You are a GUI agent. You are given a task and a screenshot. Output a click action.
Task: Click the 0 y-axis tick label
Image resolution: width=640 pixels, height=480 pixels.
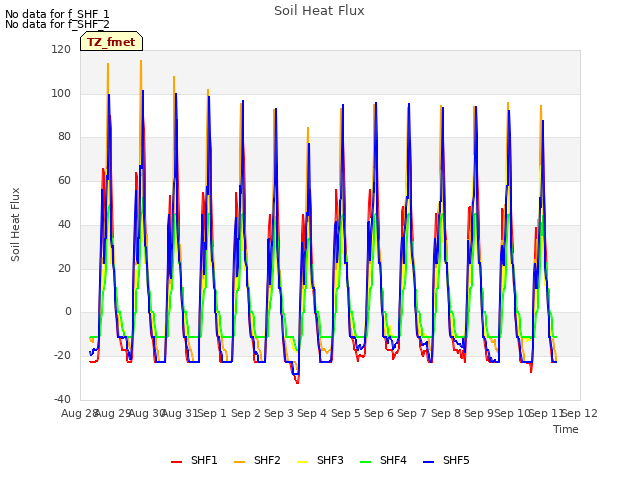(x=68, y=311)
